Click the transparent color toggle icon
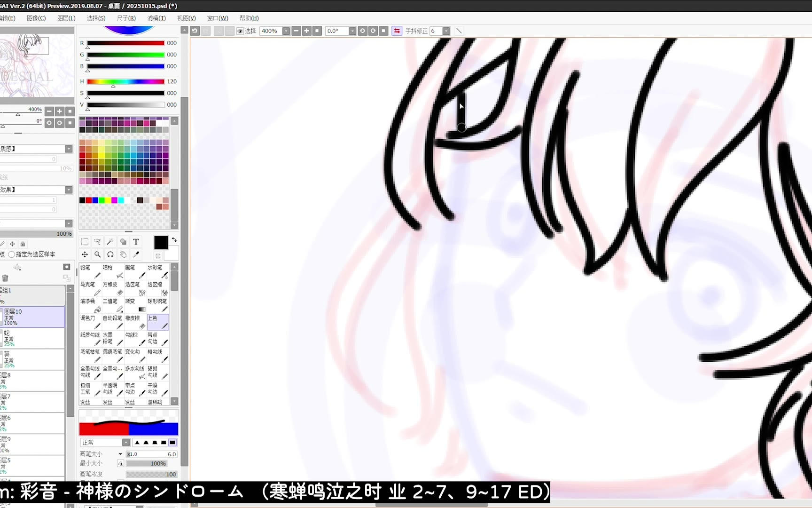The width and height of the screenshot is (812, 508). pos(158,256)
